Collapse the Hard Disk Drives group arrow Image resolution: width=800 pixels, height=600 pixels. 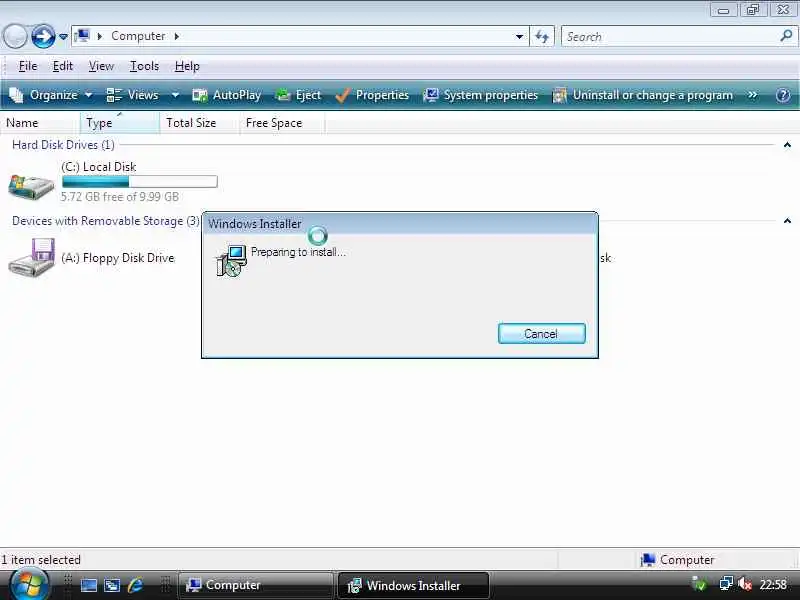[787, 145]
